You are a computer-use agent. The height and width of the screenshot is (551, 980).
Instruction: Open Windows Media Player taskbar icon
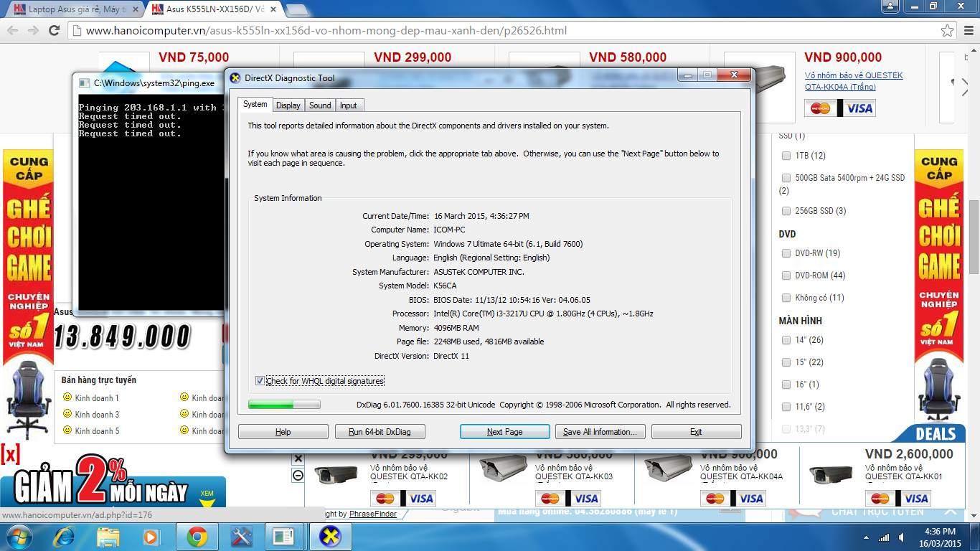[x=151, y=537]
